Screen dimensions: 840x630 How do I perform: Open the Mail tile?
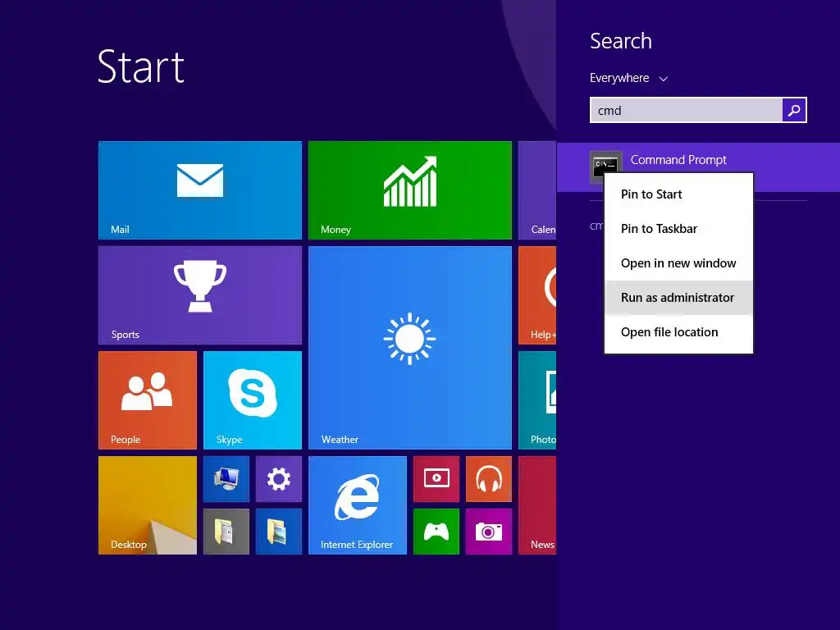click(200, 190)
